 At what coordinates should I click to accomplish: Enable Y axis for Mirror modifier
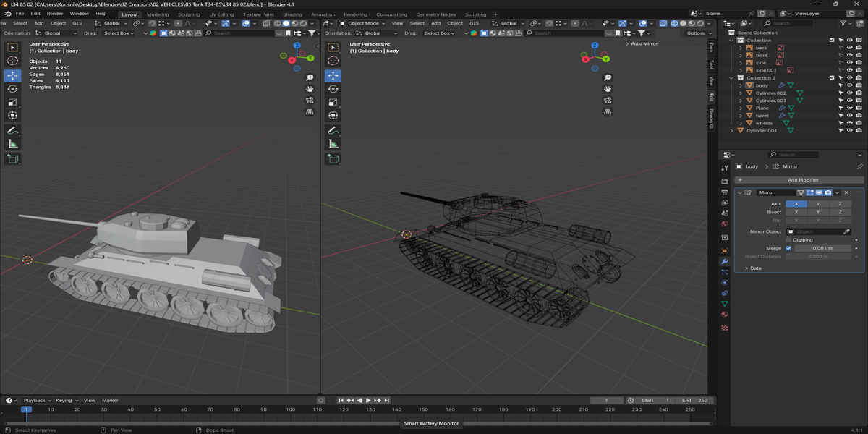[x=817, y=204]
